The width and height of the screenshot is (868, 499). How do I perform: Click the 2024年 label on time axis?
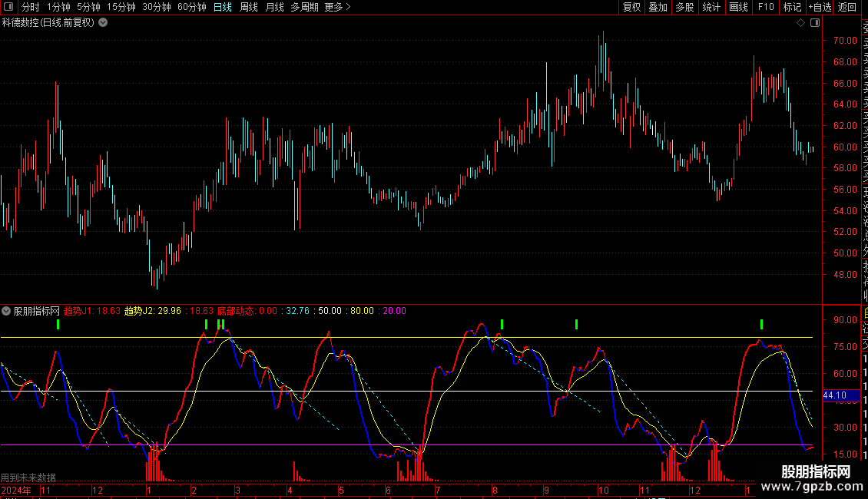(16, 490)
